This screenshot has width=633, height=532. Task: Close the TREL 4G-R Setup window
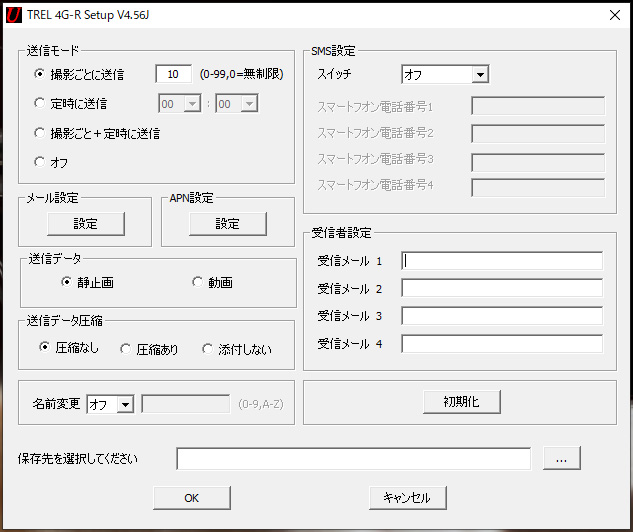[x=615, y=15]
